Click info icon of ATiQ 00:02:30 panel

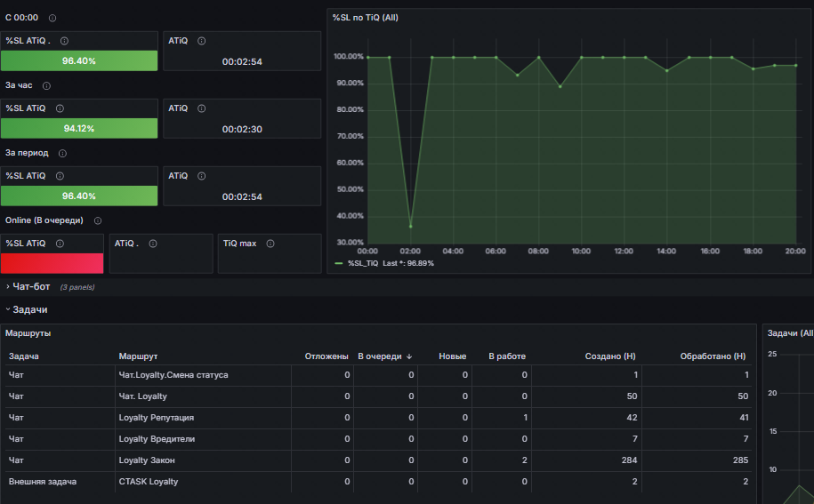click(202, 108)
